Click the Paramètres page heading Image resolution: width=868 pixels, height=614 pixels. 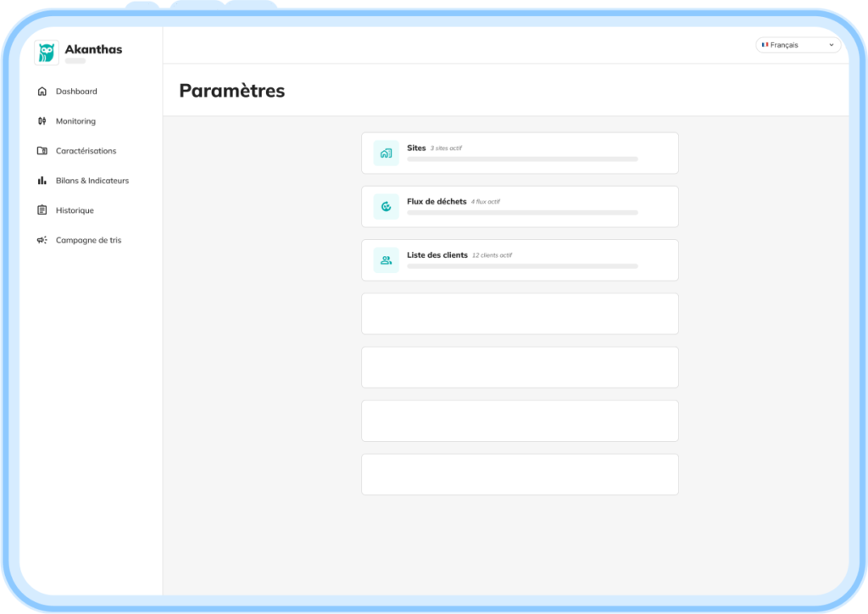(232, 91)
